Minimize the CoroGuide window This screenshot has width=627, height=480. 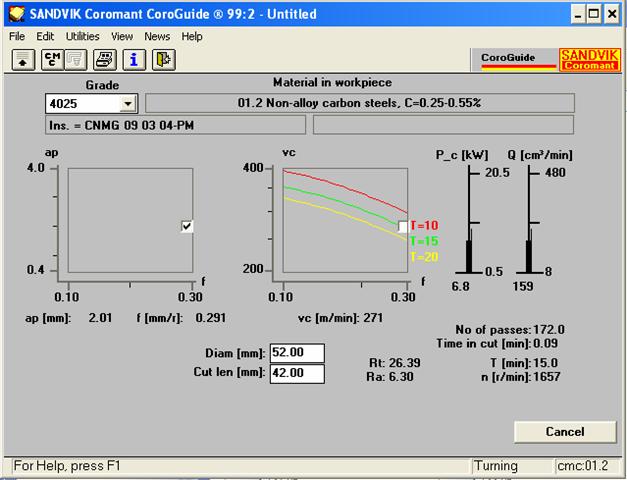tap(578, 14)
